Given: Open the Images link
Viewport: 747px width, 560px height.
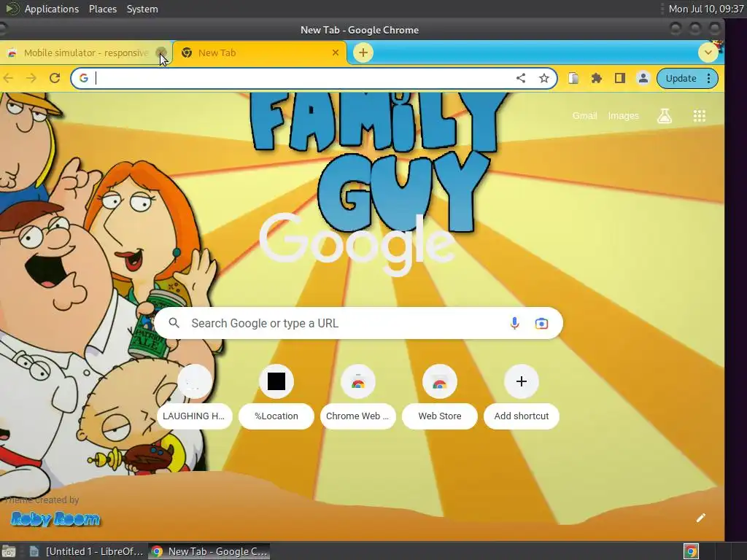Looking at the screenshot, I should [x=623, y=116].
